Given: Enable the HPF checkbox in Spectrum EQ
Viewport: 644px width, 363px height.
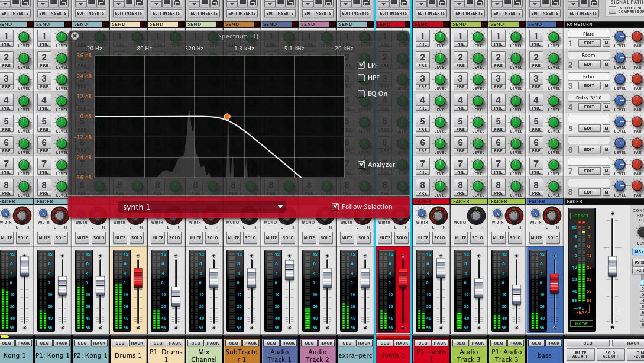Looking at the screenshot, I should [x=361, y=78].
